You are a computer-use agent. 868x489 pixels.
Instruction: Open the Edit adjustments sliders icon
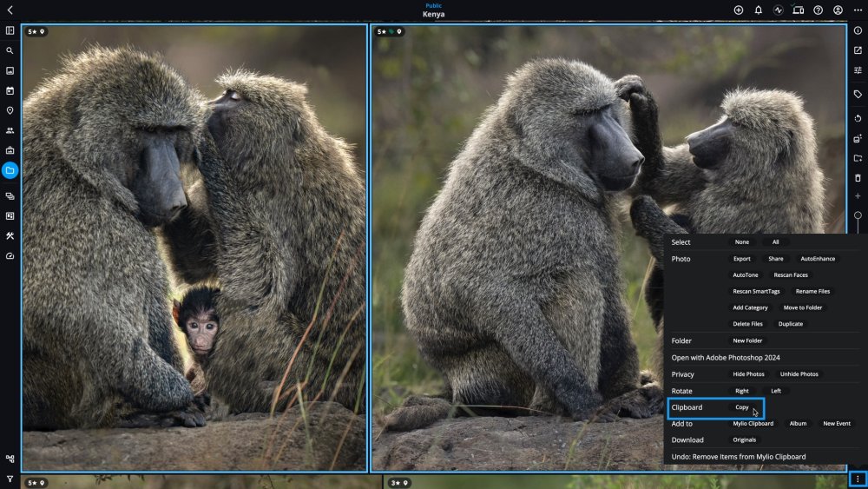point(858,70)
